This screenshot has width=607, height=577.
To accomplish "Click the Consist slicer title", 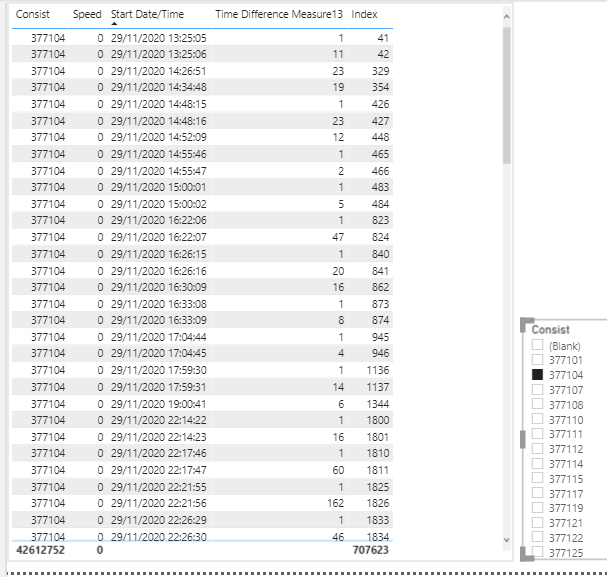I will click(x=550, y=330).
